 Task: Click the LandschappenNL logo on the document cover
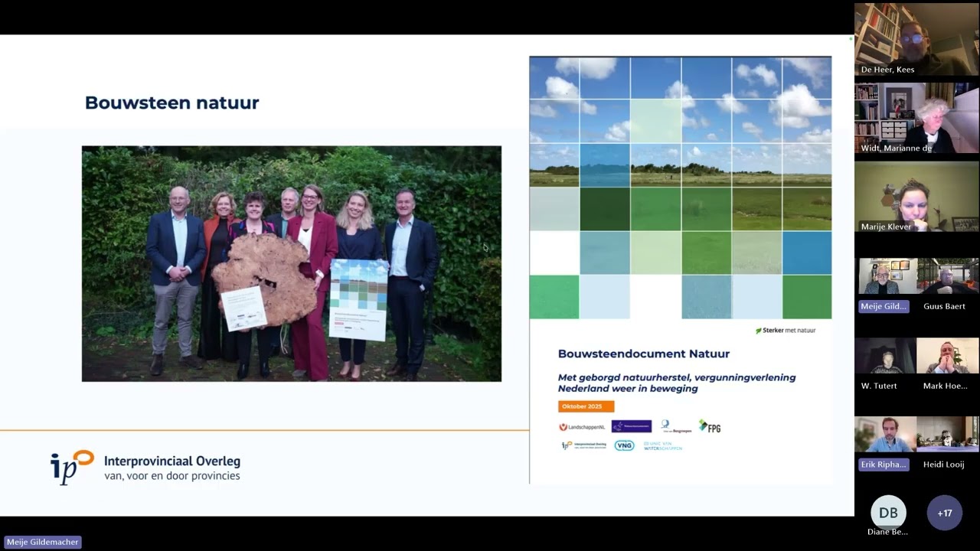582,427
